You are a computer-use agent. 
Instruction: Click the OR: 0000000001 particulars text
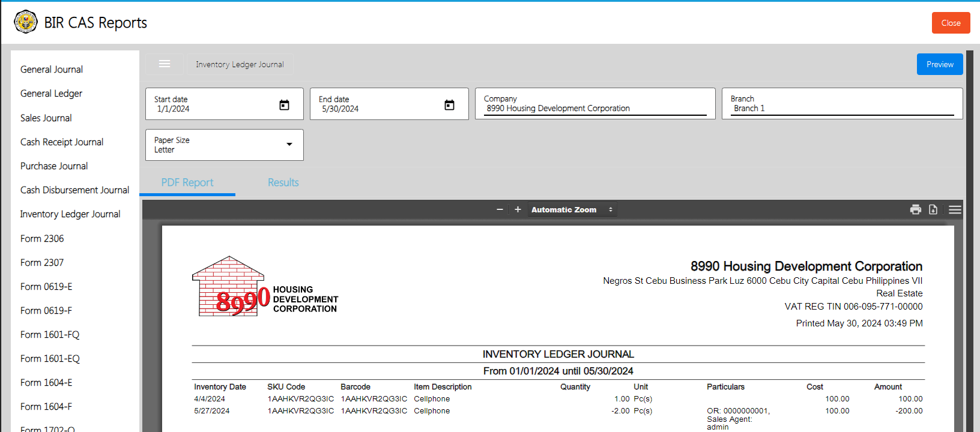[738, 411]
